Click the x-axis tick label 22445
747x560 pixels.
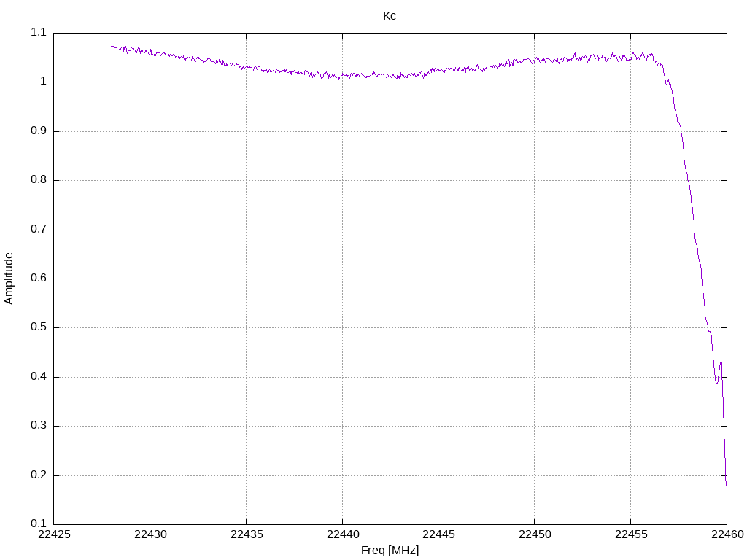(438, 534)
